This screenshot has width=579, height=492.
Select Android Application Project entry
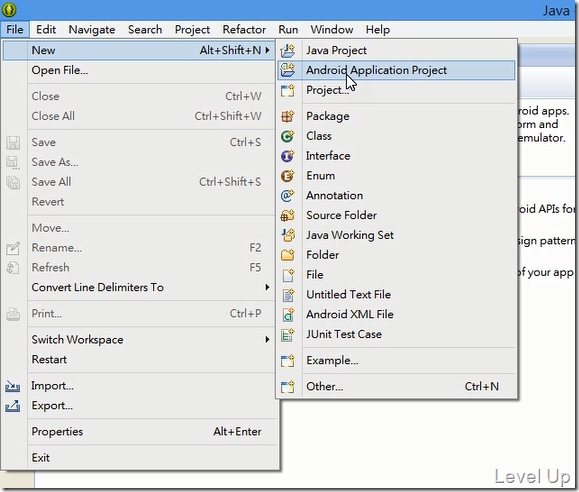click(396, 70)
